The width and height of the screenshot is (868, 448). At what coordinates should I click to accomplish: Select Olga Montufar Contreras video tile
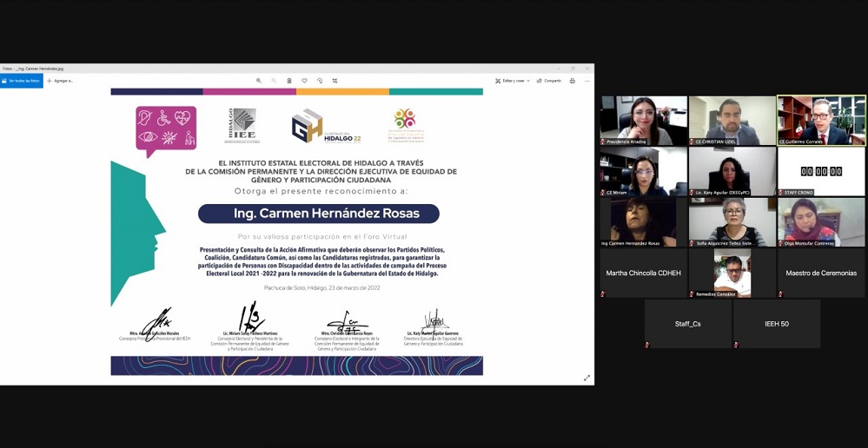pos(821,222)
